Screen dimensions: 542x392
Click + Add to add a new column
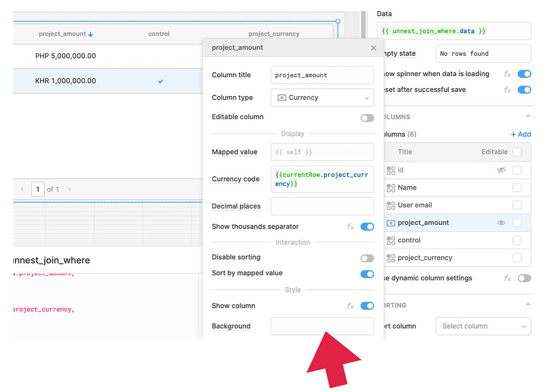point(520,134)
